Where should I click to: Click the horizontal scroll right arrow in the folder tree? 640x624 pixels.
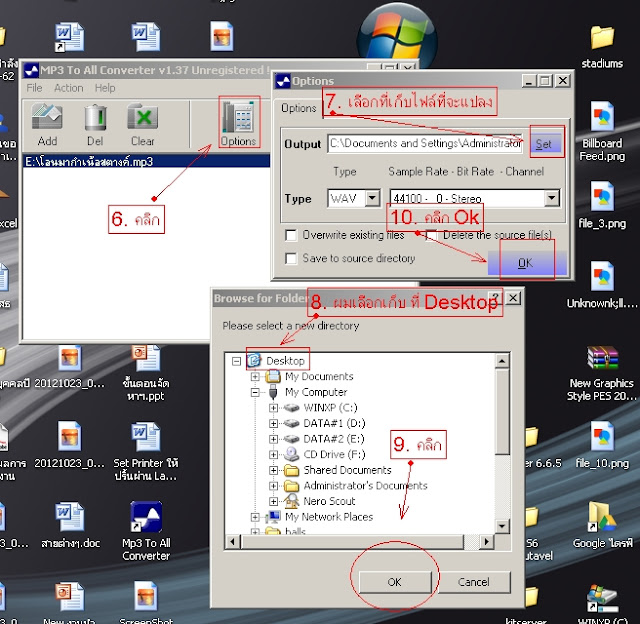(486, 542)
